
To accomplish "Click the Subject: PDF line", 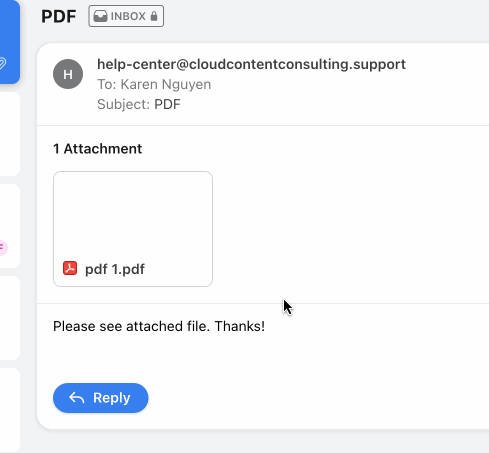I will (139, 104).
